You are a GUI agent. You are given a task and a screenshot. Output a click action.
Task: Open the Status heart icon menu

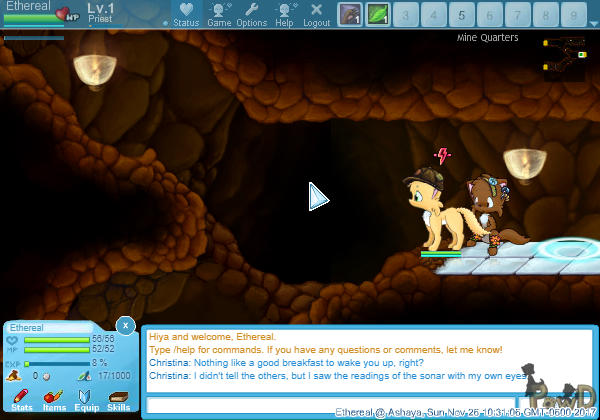tap(185, 14)
